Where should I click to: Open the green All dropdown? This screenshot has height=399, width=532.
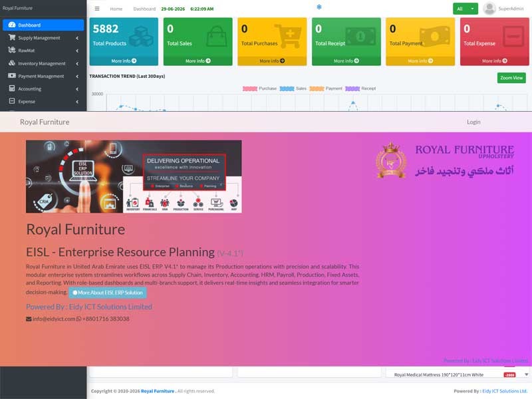pos(465,9)
